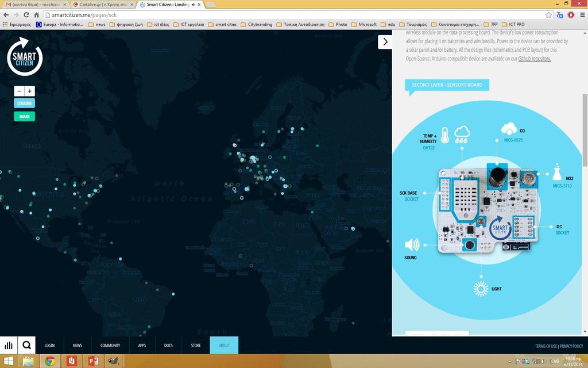Click the red Opera-style extension icon
The width and height of the screenshot is (588, 368).
point(571,15)
